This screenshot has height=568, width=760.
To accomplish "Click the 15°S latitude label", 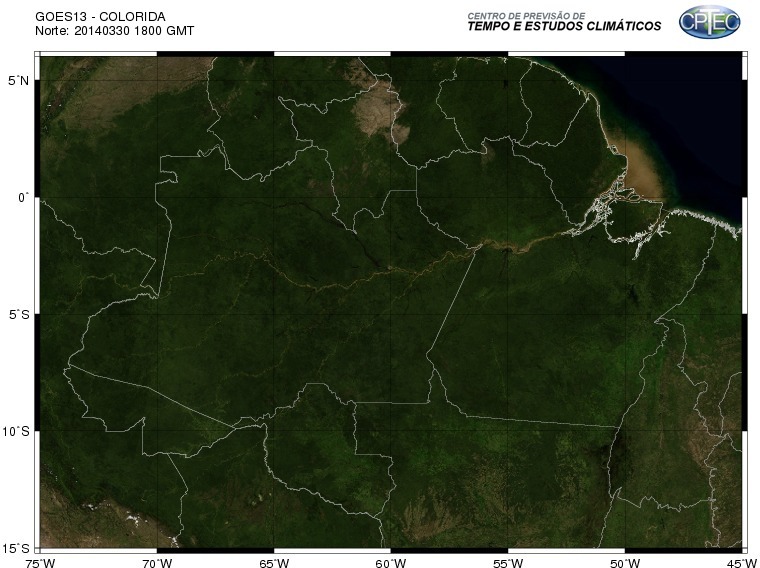I will [16, 548].
